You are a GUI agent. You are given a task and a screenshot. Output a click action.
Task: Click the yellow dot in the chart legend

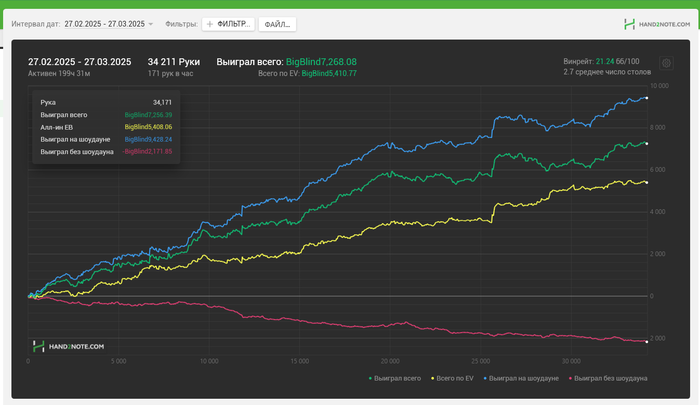tap(432, 378)
